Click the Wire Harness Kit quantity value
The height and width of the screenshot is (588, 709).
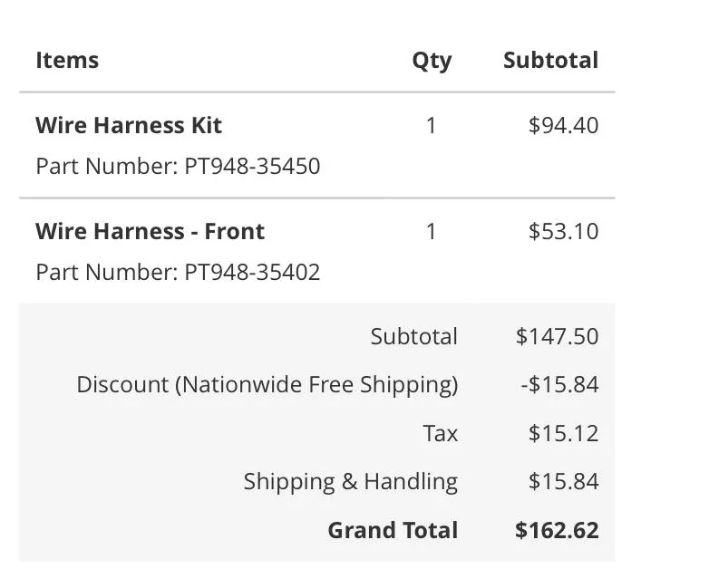pos(432,126)
